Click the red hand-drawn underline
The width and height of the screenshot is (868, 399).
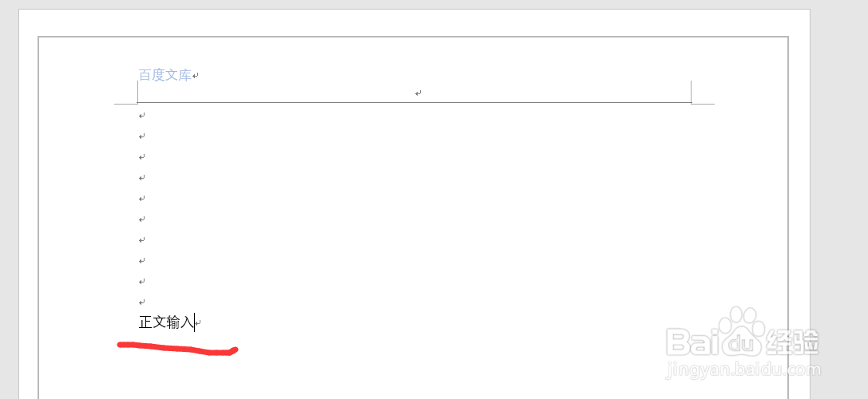(178, 349)
